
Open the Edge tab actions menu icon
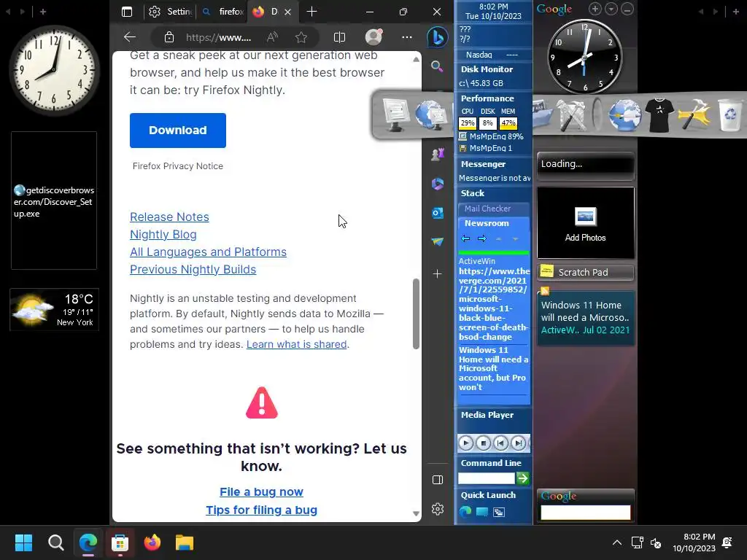(127, 12)
